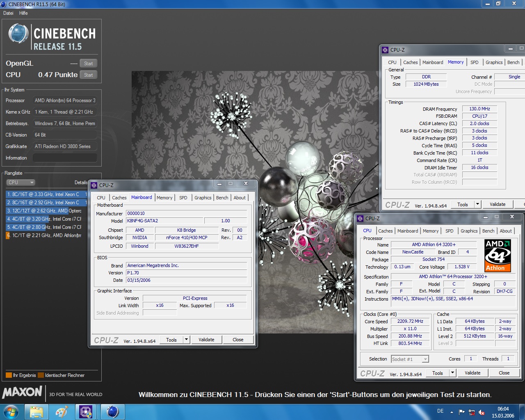Open Caches tab in Memory window
525x420 pixels.
click(x=410, y=62)
